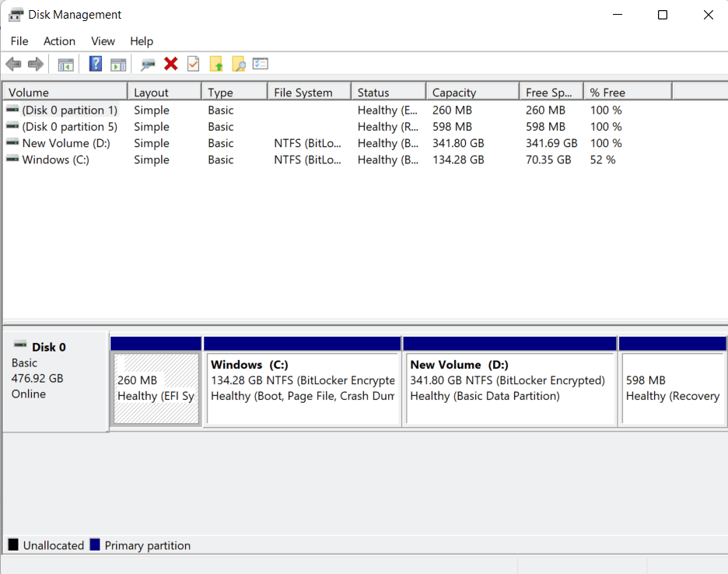The width and height of the screenshot is (728, 574).
Task: Close the Disk Management window
Action: 708,15
